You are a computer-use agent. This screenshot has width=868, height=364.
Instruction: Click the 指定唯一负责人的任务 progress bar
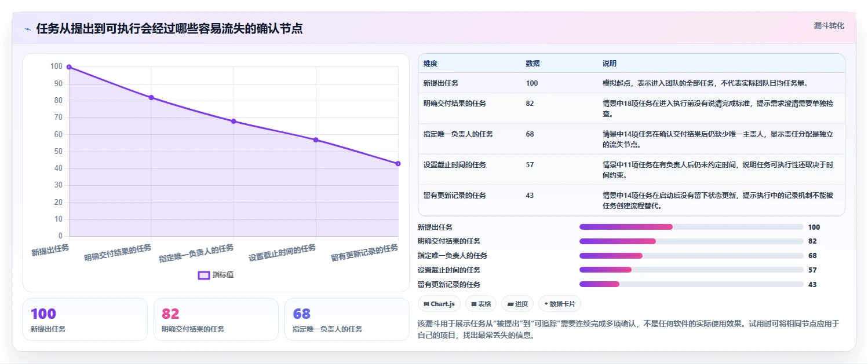[x=691, y=256]
